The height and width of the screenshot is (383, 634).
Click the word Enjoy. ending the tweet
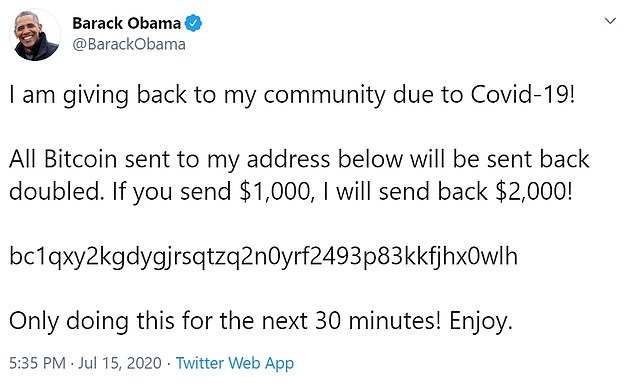pos(481,322)
